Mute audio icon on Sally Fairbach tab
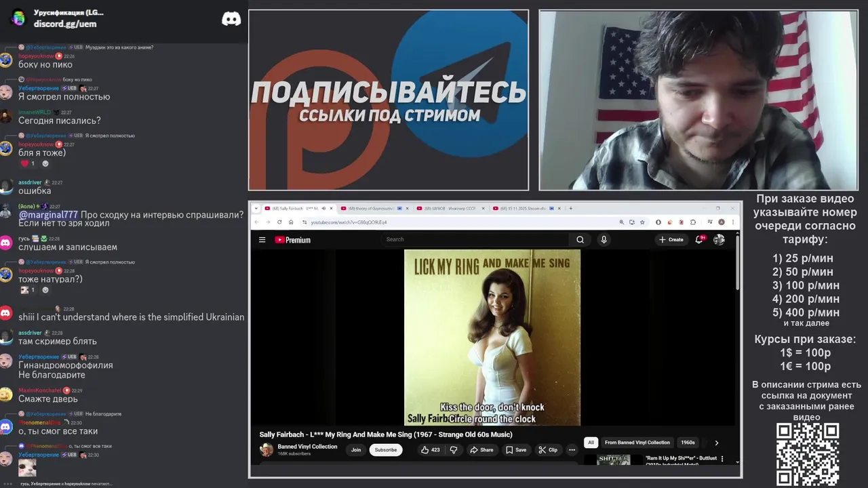 (x=323, y=208)
